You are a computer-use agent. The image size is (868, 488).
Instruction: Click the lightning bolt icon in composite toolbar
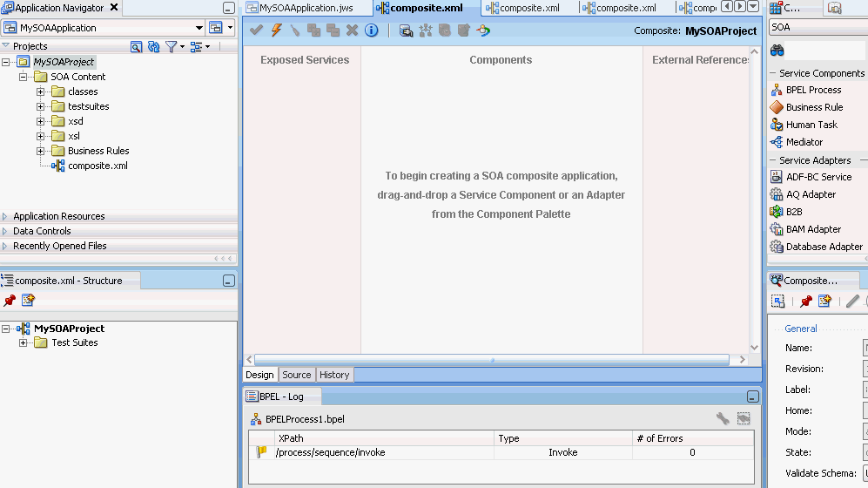pos(276,30)
